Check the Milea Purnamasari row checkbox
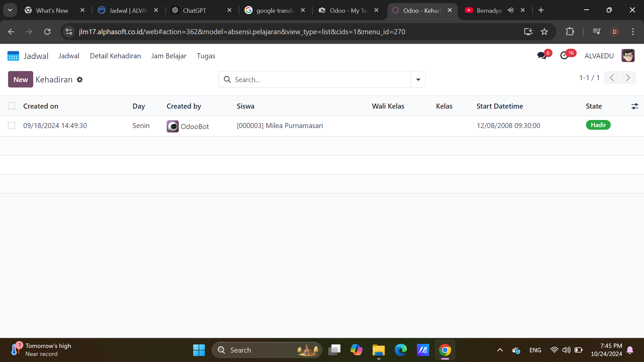This screenshot has height=362, width=644. pyautogui.click(x=12, y=126)
